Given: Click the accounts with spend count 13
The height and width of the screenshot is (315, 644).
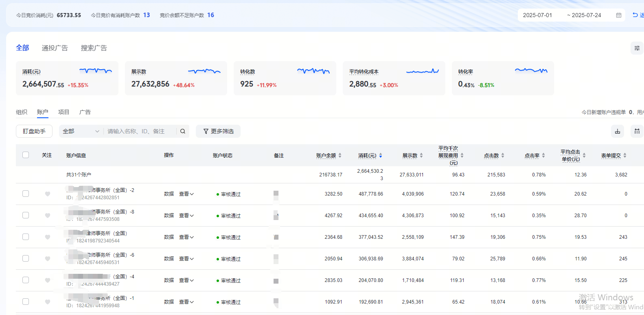Looking at the screenshot, I should tap(147, 15).
